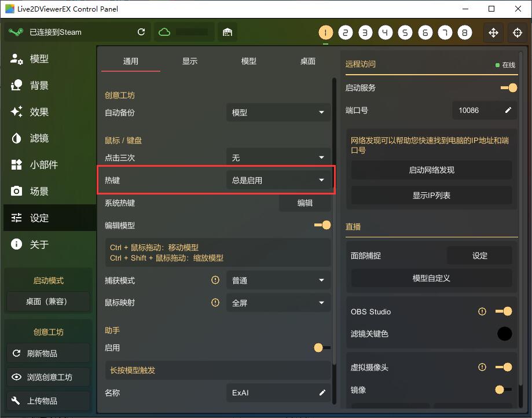Toggle the 助手 启用 switch
The width and height of the screenshot is (532, 418).
point(322,347)
